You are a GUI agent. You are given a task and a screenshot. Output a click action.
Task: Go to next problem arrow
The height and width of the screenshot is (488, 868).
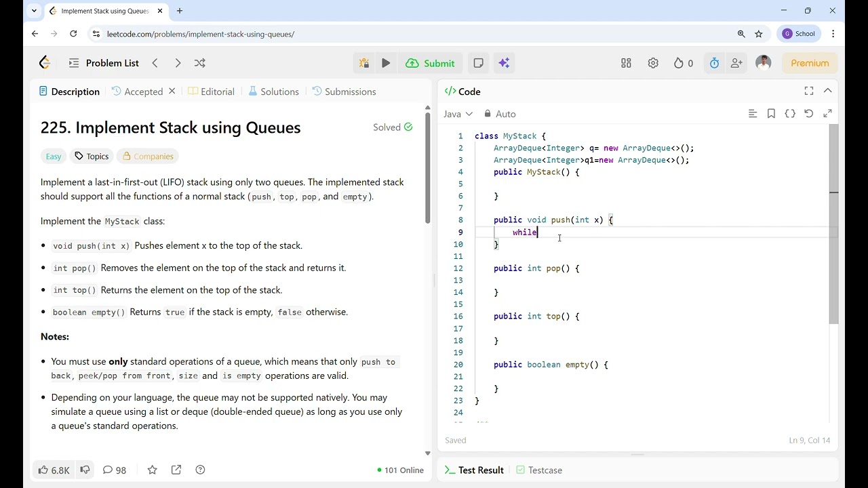coord(178,63)
